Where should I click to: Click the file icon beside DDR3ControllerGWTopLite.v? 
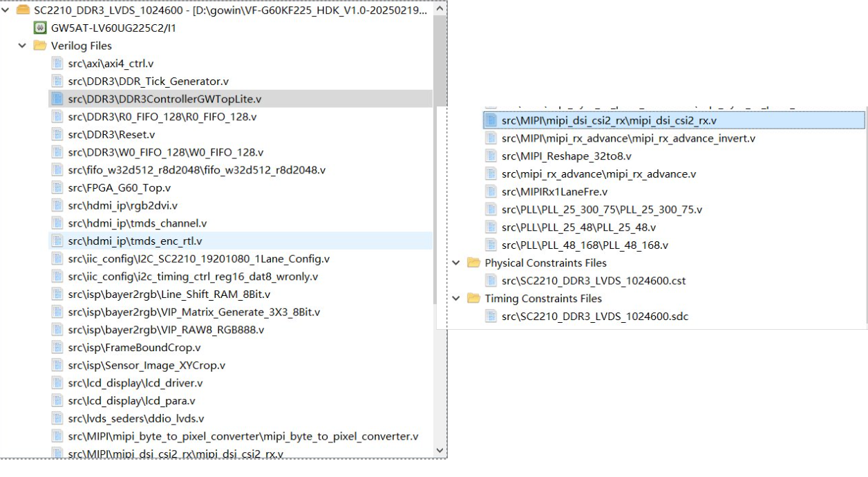58,100
